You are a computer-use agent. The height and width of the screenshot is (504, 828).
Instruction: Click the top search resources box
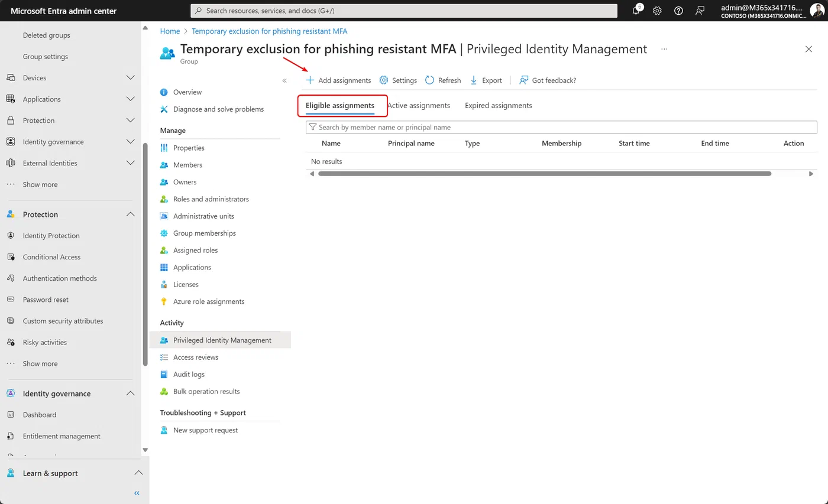(404, 11)
